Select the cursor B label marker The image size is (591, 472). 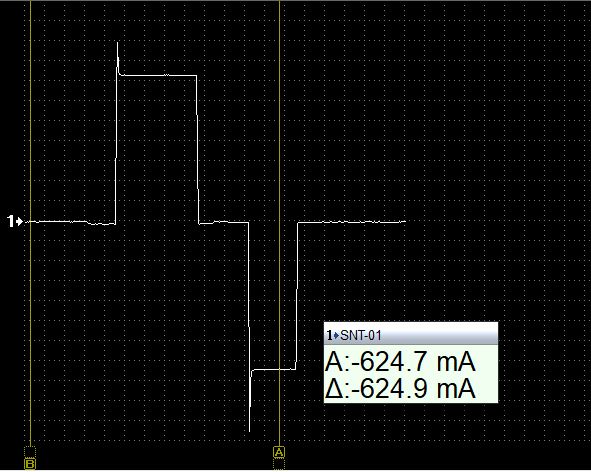coord(30,464)
